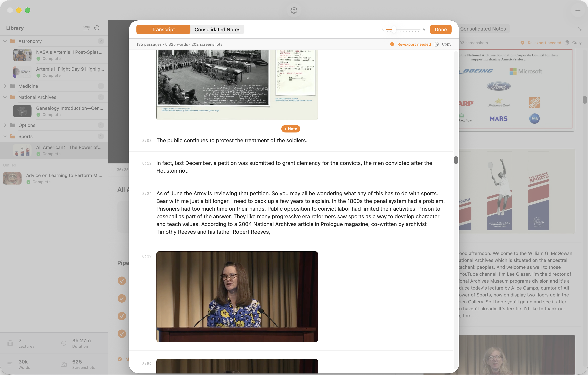Click the Lectures count icon in the footer

click(10, 343)
